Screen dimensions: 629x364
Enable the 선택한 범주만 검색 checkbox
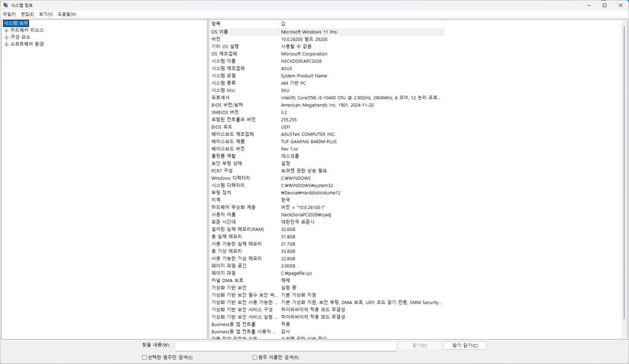(145, 357)
